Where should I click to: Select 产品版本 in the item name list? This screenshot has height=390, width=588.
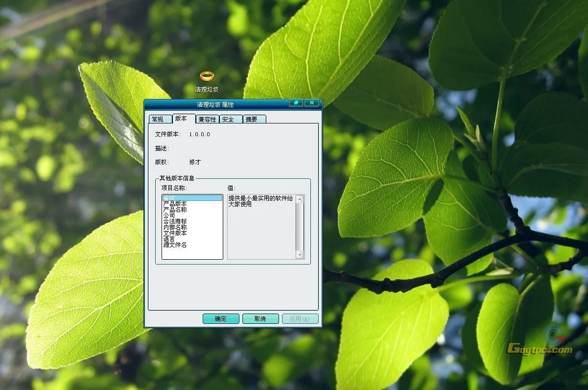pos(175,204)
